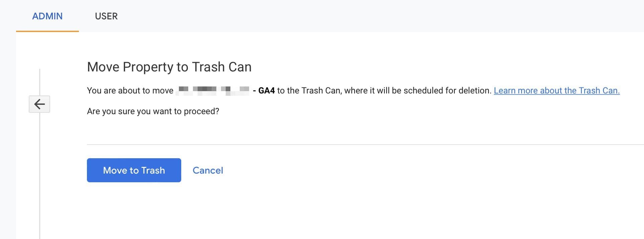Click the blue Cancel text
Viewport: 644px width, 239px height.
(208, 170)
